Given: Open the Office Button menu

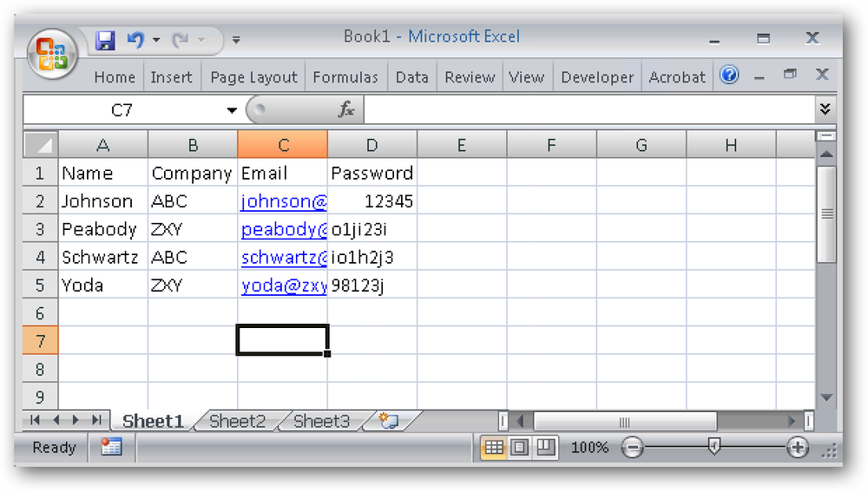Looking at the screenshot, I should coord(52,55).
